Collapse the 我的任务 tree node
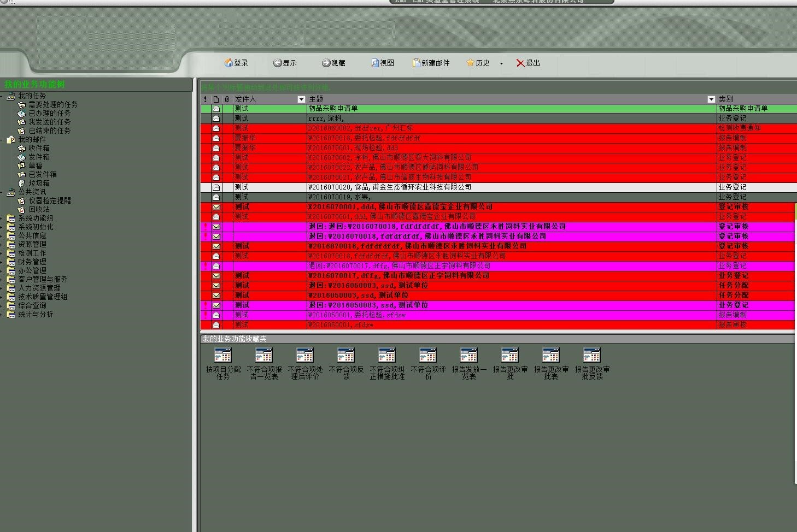The height and width of the screenshot is (532, 797). click(2, 96)
